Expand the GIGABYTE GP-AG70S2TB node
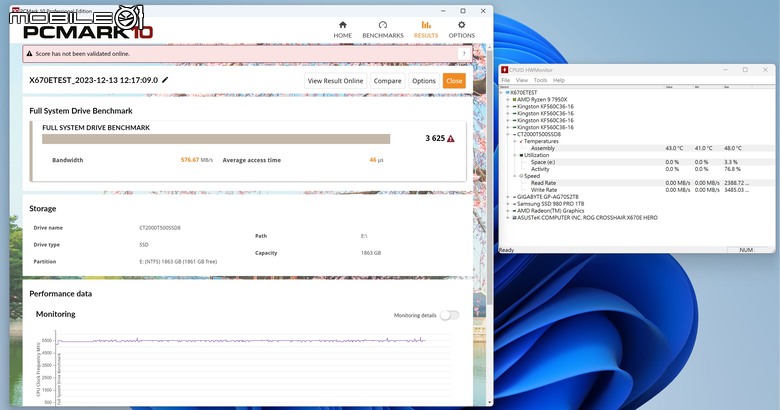The image size is (780, 410). click(x=508, y=197)
